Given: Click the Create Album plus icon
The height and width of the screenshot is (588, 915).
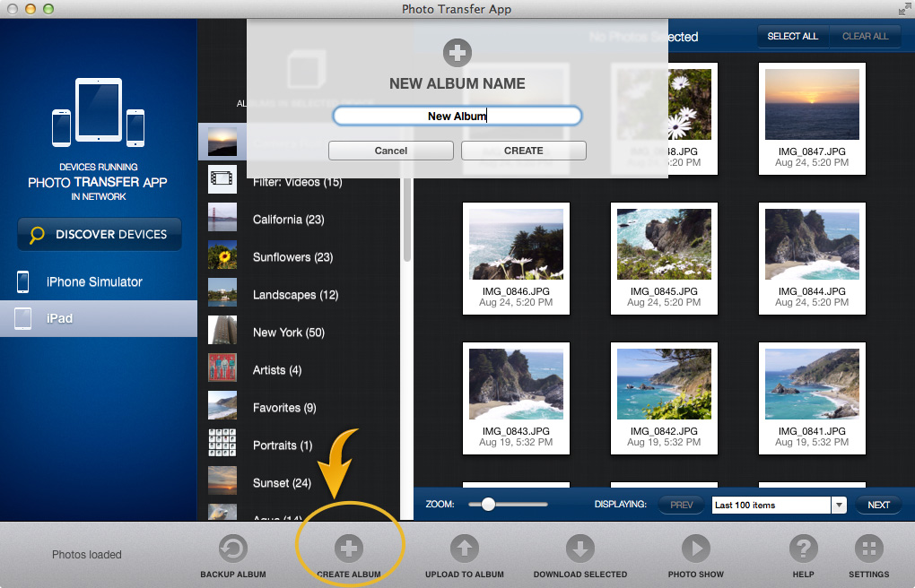Looking at the screenshot, I should [349, 549].
